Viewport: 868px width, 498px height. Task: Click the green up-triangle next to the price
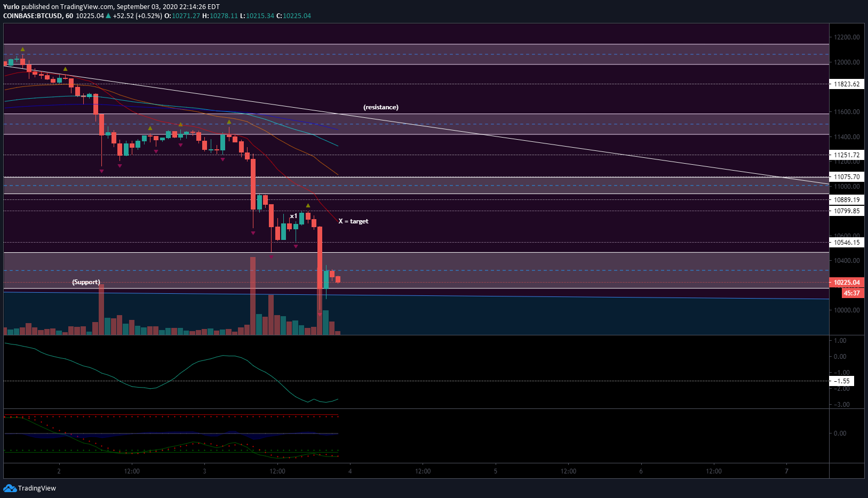(x=108, y=15)
